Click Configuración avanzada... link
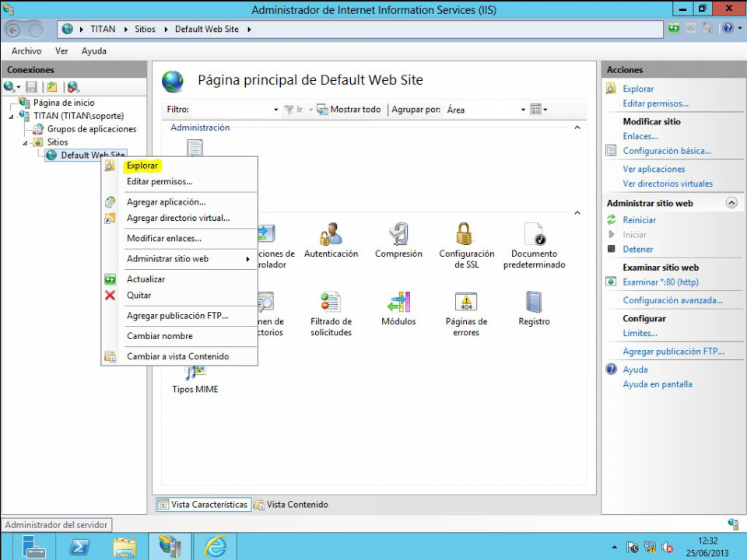Screen dimensions: 747x560 click(x=672, y=300)
